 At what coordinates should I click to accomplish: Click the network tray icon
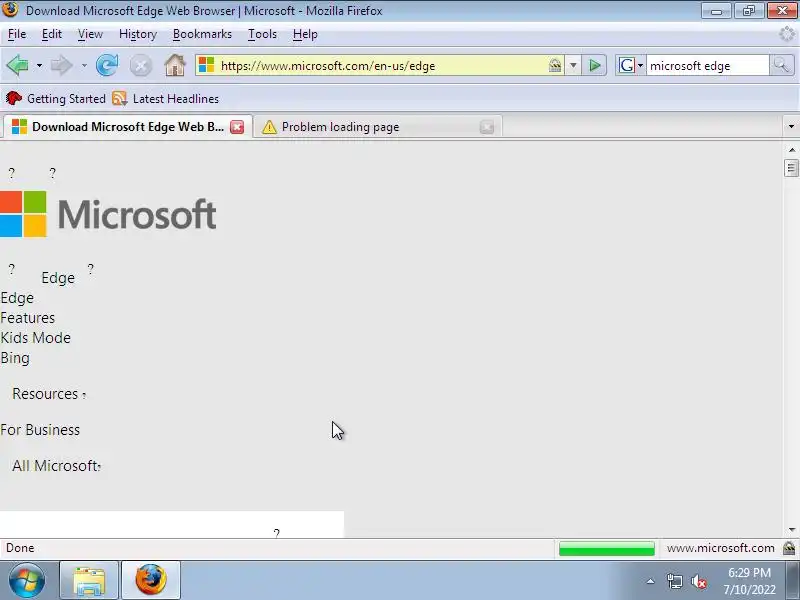pyautogui.click(x=674, y=581)
